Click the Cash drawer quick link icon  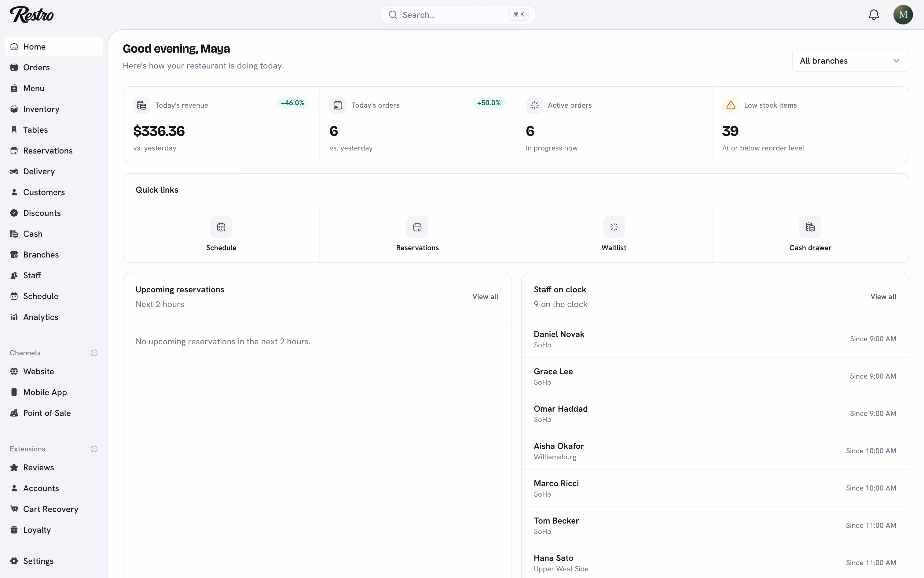coord(810,227)
